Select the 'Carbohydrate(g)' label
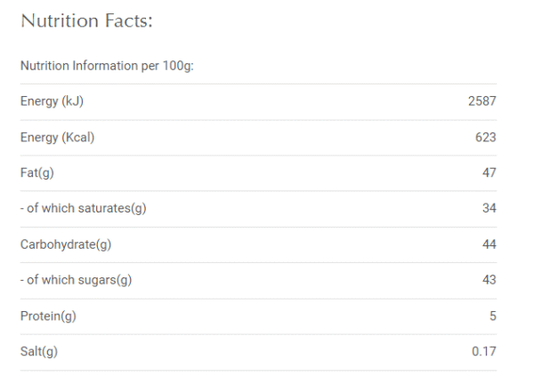The width and height of the screenshot is (534, 392). [66, 244]
